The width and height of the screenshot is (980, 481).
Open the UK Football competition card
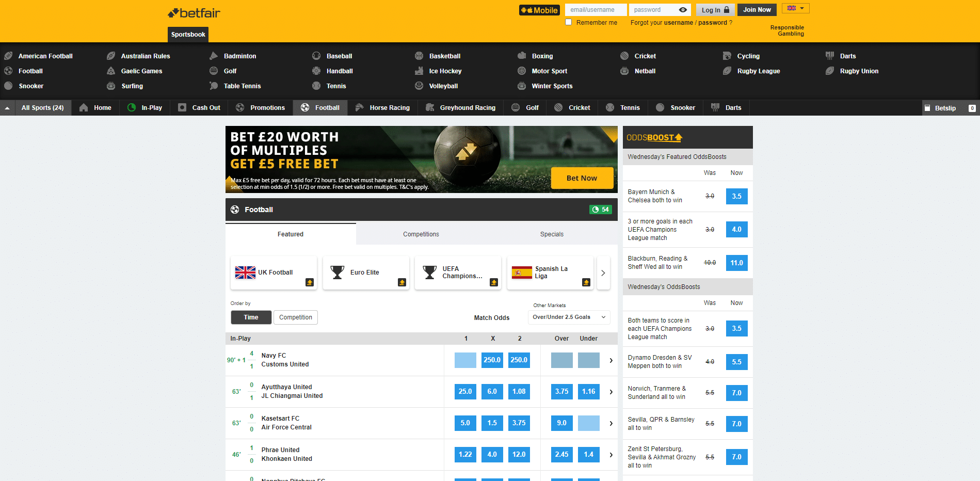tap(274, 272)
